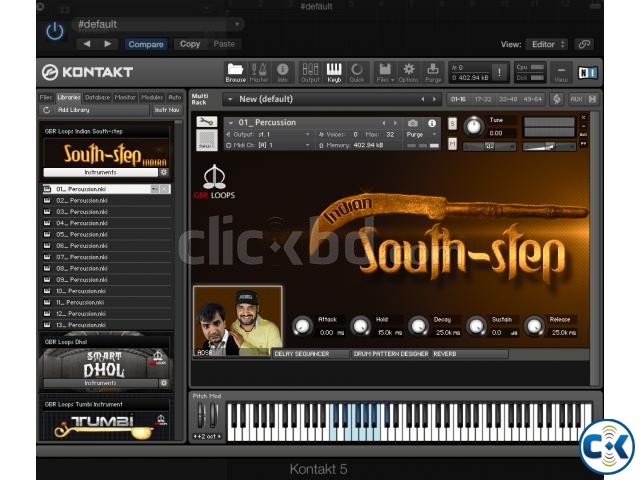Open Smart Dhol library settings gear
The image size is (640, 480).
point(164,383)
